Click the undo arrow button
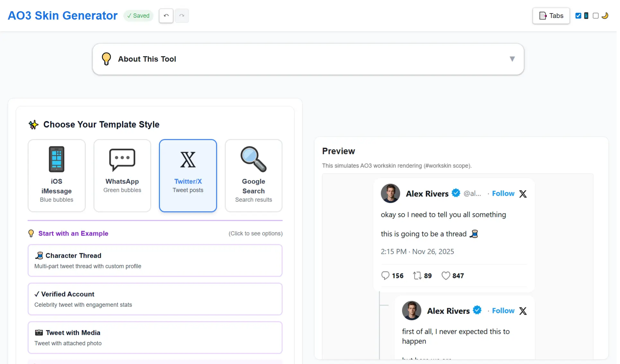The height and width of the screenshot is (364, 620). 166,15
